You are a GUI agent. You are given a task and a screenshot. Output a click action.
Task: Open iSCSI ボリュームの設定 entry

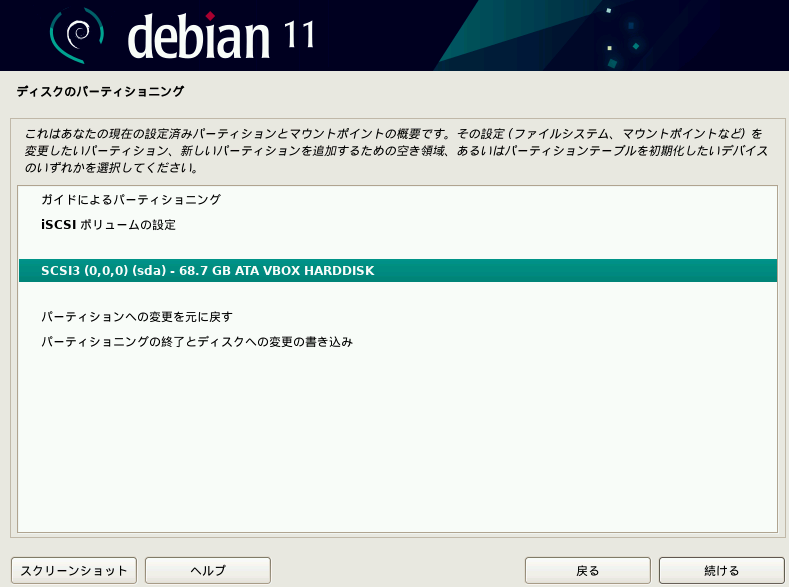pos(398,224)
